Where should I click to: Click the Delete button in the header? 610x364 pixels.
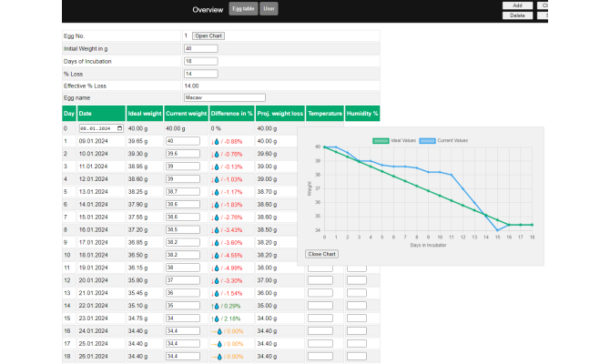(517, 15)
